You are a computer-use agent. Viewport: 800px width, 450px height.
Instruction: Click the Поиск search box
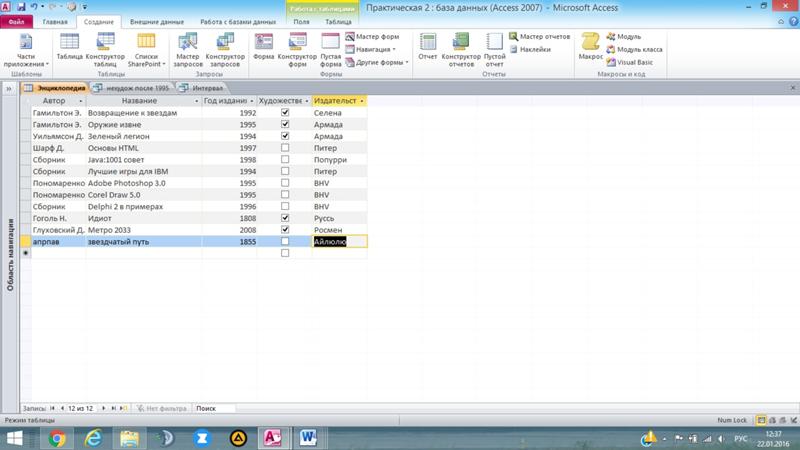[215, 408]
